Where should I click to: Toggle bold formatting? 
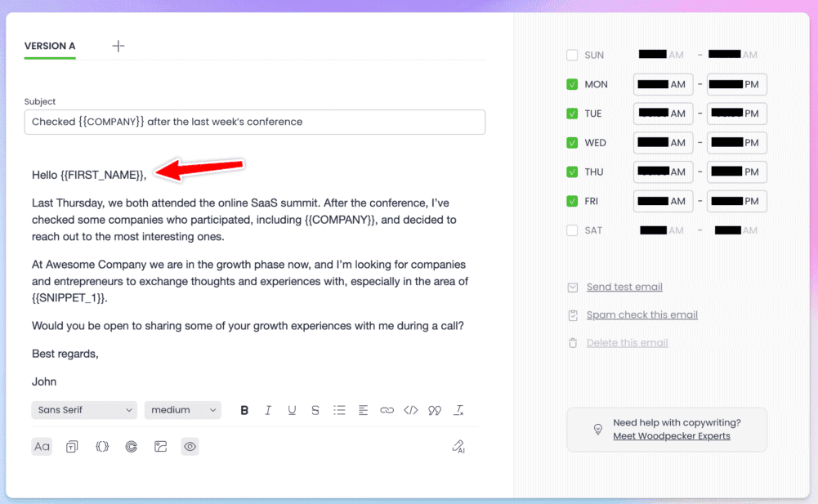coord(244,410)
